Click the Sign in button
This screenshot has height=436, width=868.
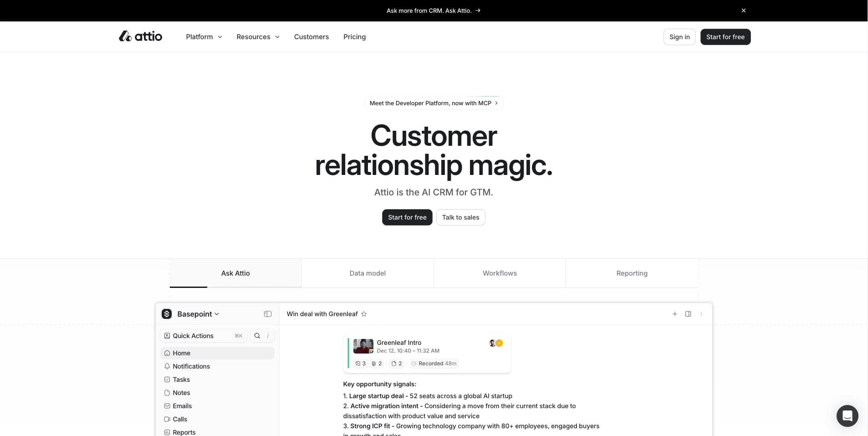point(679,37)
